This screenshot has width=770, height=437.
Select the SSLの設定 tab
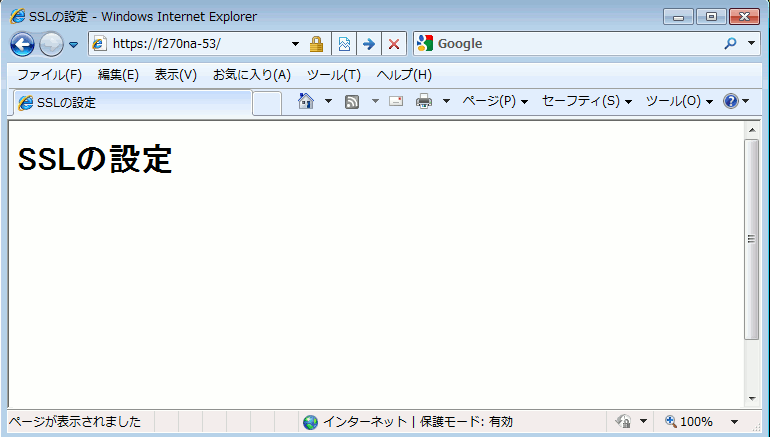click(130, 102)
